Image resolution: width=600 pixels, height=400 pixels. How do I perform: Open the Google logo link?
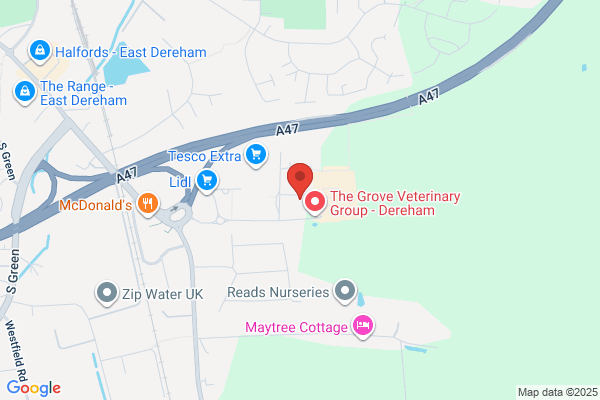[x=34, y=388]
